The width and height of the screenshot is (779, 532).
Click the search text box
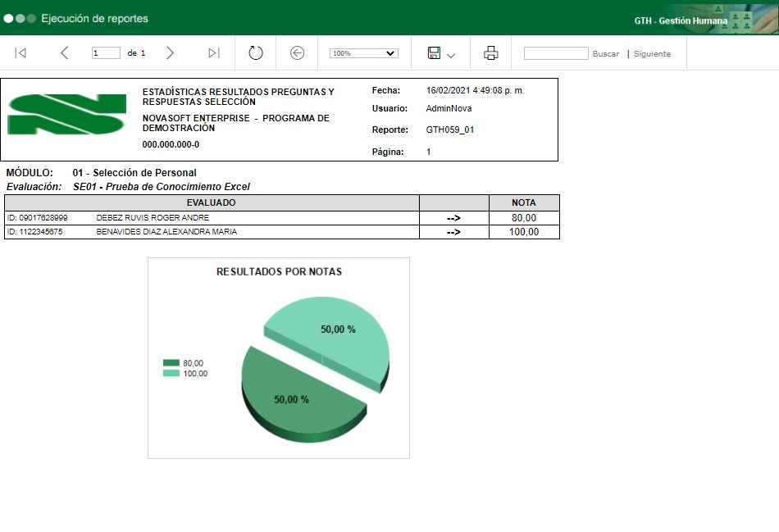(x=556, y=53)
